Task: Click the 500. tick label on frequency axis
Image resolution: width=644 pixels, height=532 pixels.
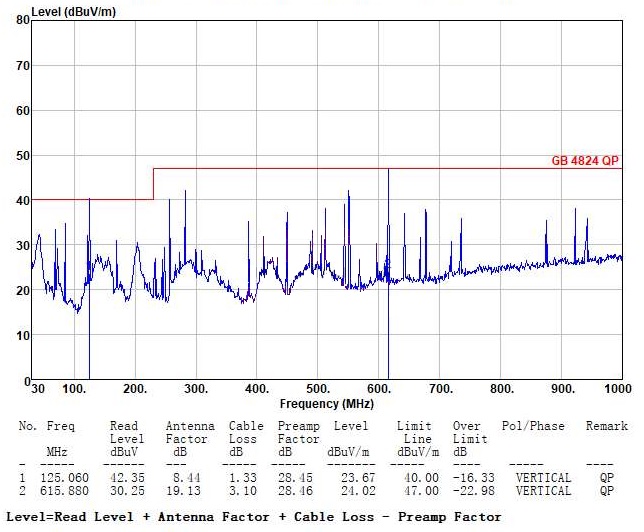Action: pos(318,389)
